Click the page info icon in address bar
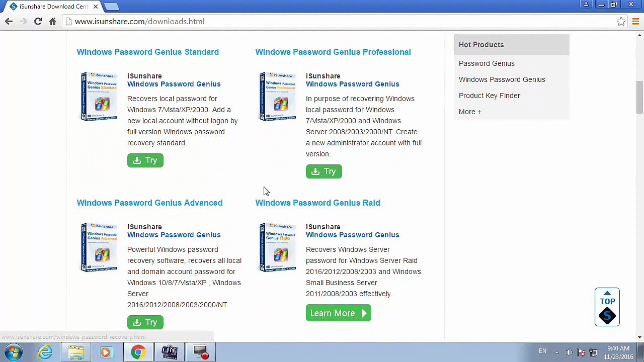 69,22
